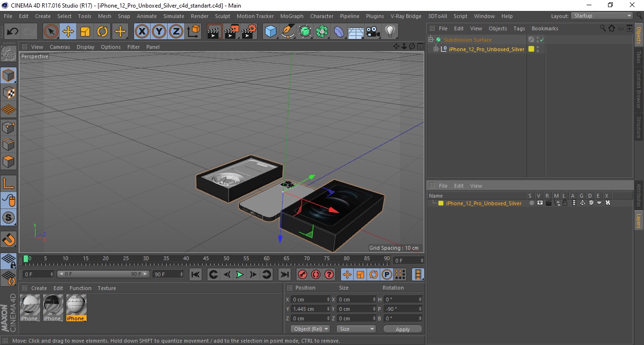Open the Structure side tab
Image resolution: width=644 pixels, height=345 pixels.
[638, 127]
